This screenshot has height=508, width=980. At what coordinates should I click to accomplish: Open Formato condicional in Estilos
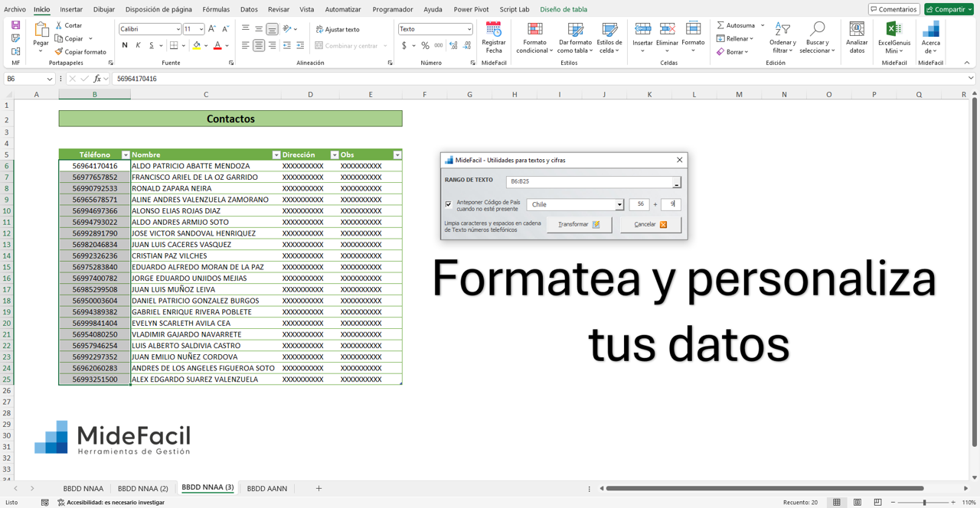point(534,37)
